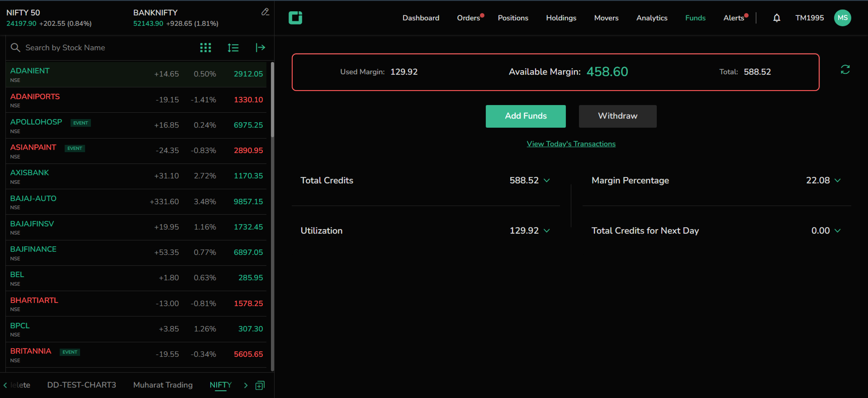Open the Positions tab

[513, 18]
